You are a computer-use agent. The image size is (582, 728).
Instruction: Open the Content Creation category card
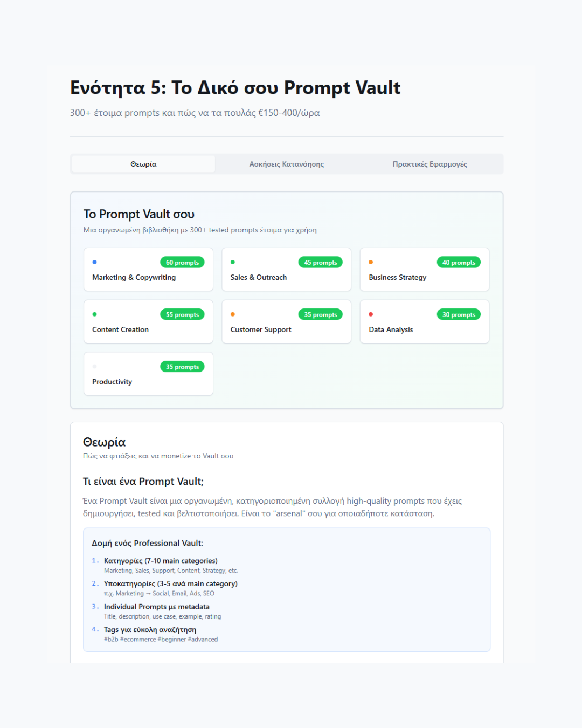point(148,322)
